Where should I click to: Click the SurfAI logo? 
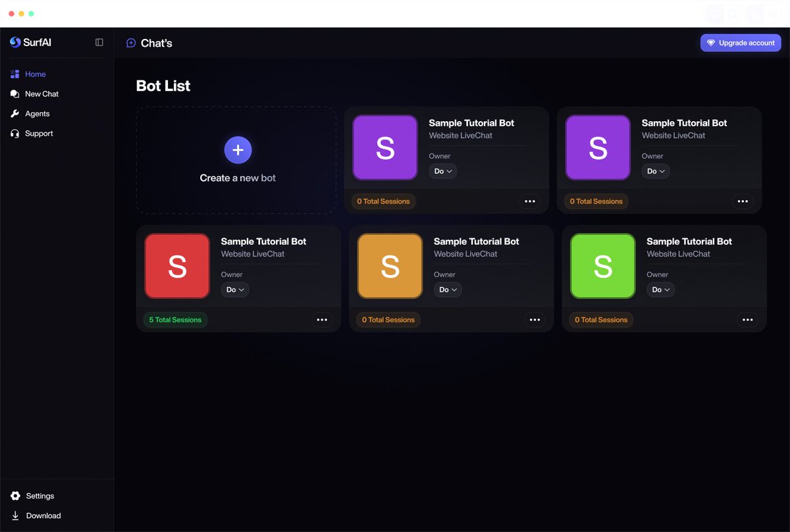click(x=30, y=42)
